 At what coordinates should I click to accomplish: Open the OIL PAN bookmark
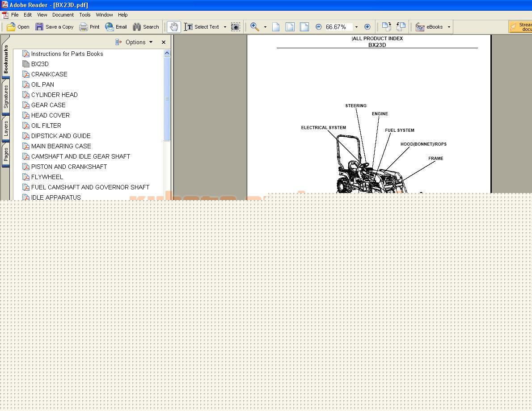pos(42,84)
